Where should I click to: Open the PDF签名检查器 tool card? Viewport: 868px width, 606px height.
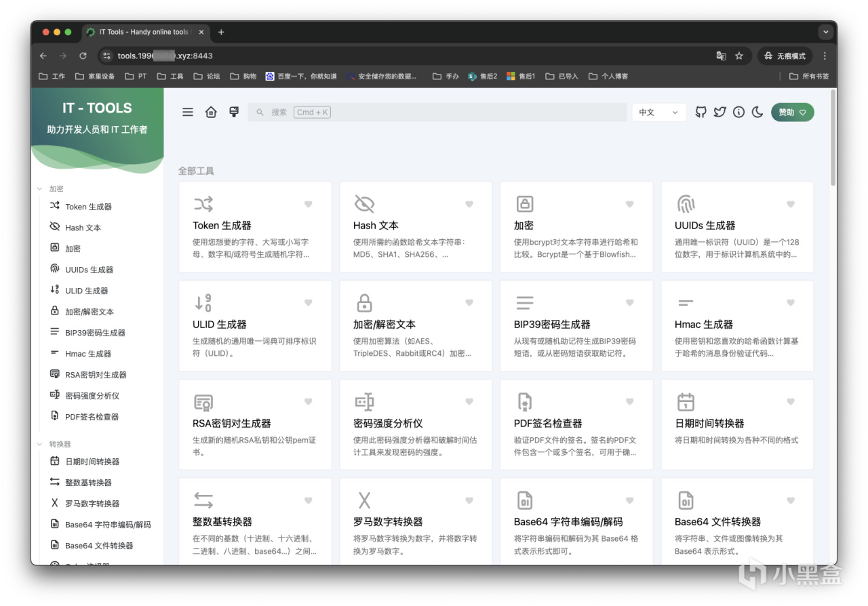[x=576, y=424]
